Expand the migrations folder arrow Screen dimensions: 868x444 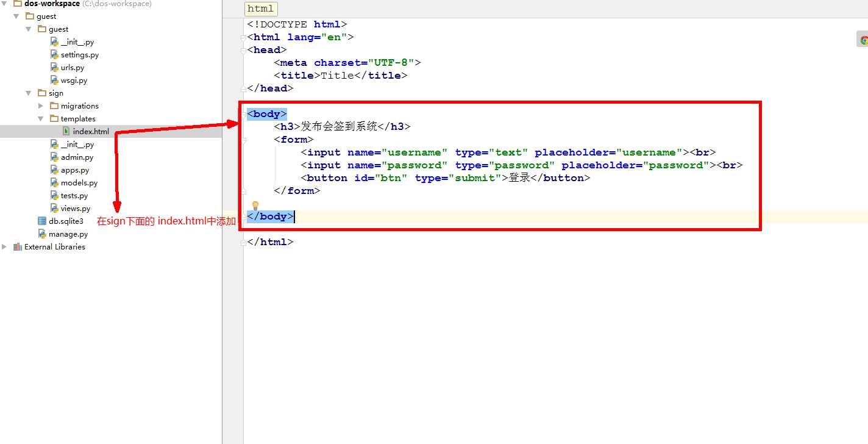41,106
